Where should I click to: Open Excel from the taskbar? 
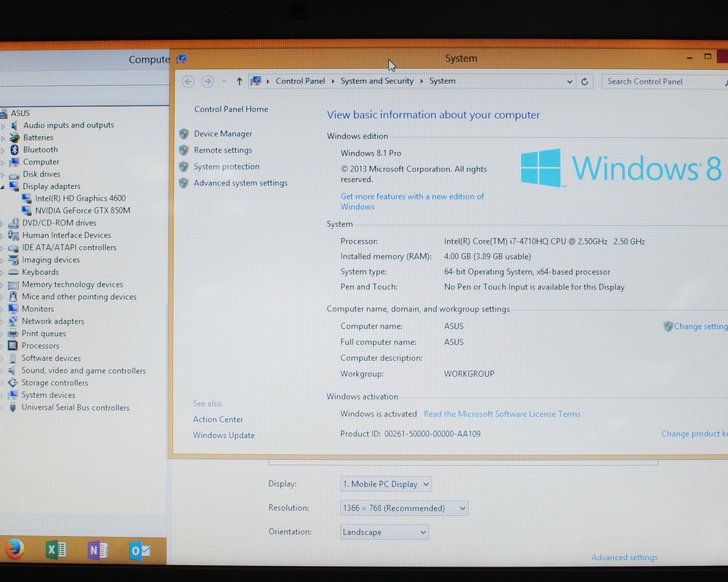56,551
